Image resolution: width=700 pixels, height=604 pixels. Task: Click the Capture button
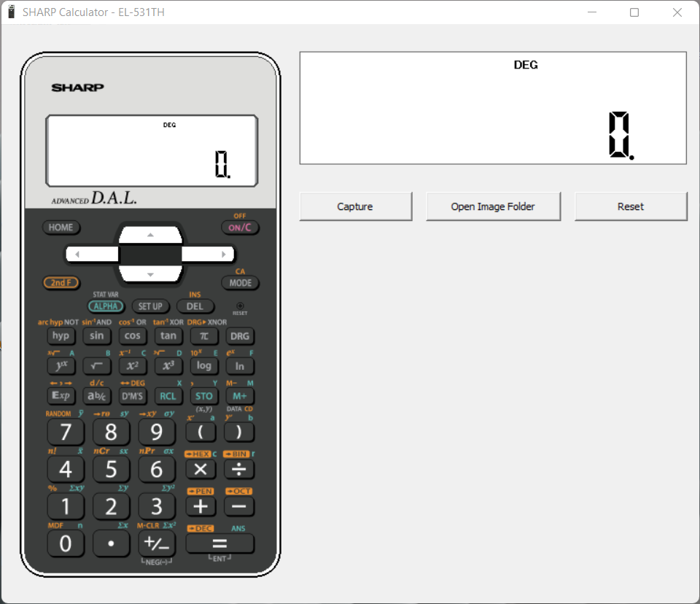click(355, 206)
